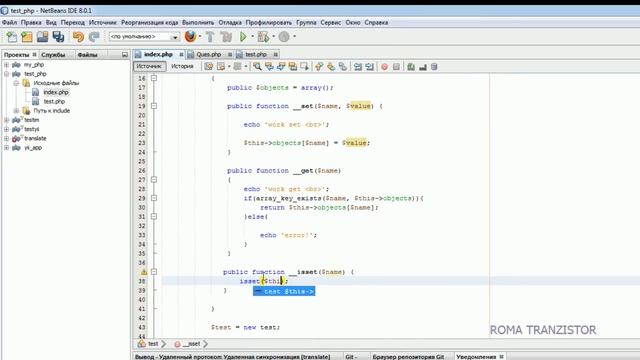Open the Debug Project dropdown arrow

(273, 37)
